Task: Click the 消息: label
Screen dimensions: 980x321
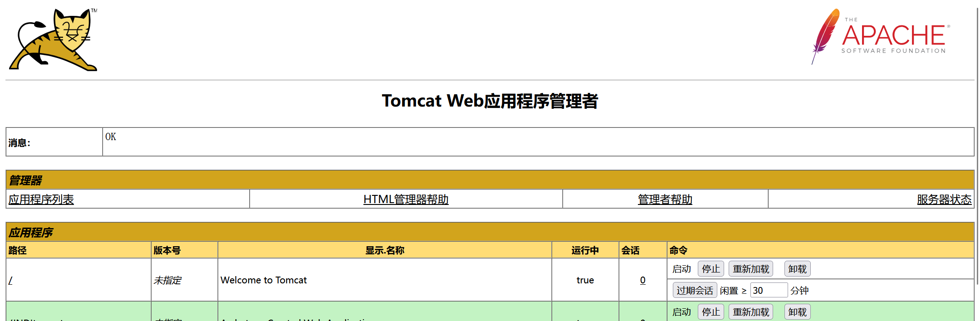Action: (x=20, y=143)
